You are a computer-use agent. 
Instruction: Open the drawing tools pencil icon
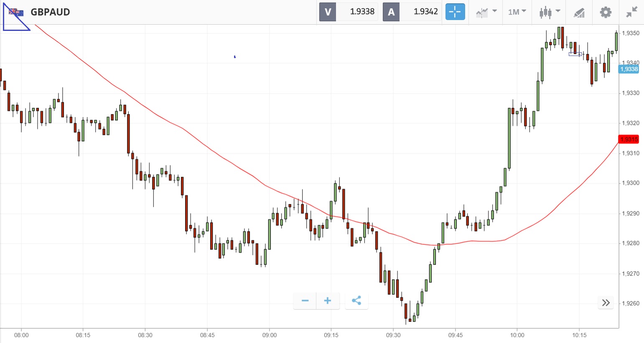579,13
